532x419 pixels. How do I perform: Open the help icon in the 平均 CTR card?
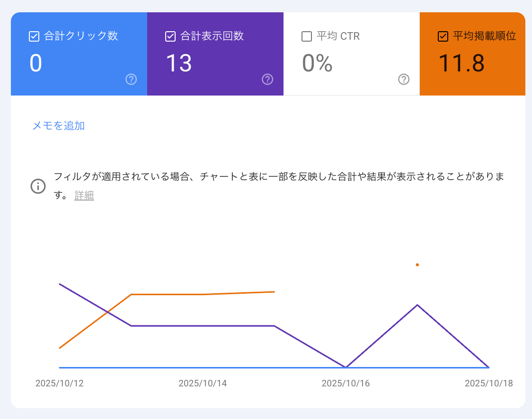click(x=404, y=79)
